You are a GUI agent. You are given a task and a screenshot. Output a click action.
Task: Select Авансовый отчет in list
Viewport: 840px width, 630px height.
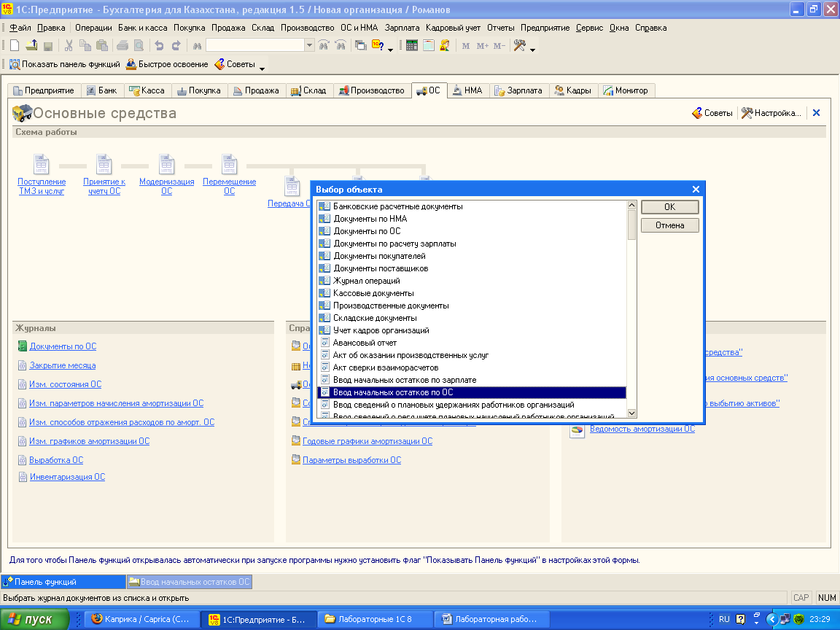pyautogui.click(x=472, y=343)
